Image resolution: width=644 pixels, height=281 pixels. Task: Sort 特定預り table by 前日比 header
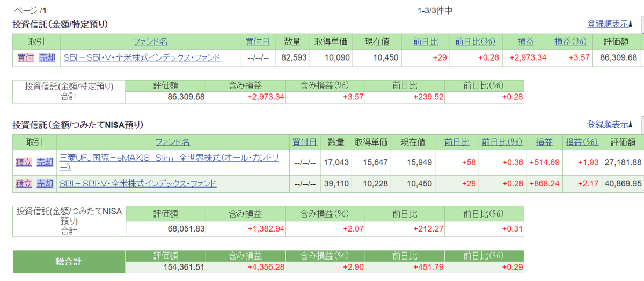[426, 41]
